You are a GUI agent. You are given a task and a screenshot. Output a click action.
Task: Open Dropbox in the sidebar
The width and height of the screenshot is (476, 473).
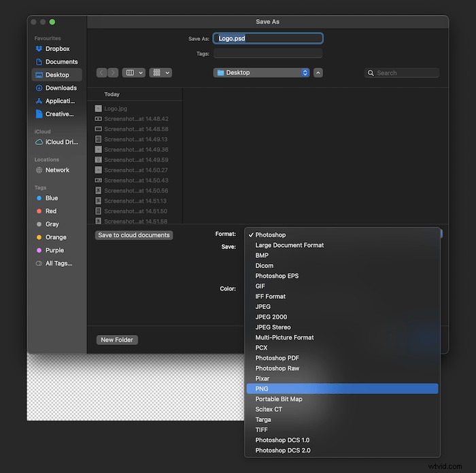pyautogui.click(x=56, y=49)
